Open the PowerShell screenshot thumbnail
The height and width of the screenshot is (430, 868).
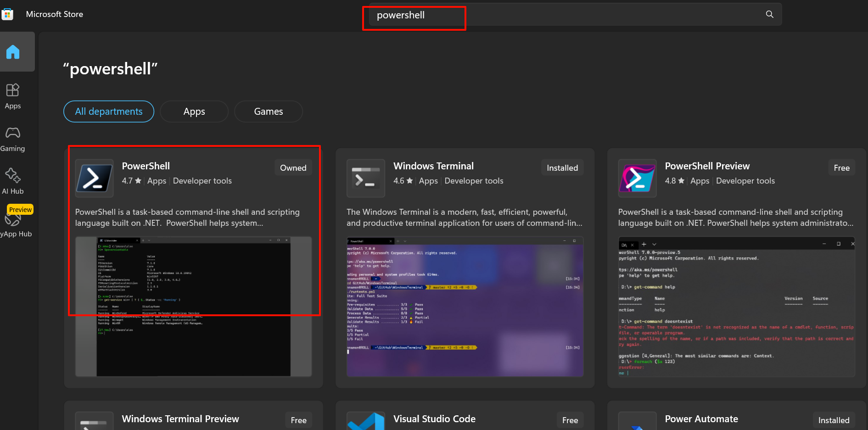[x=193, y=307]
